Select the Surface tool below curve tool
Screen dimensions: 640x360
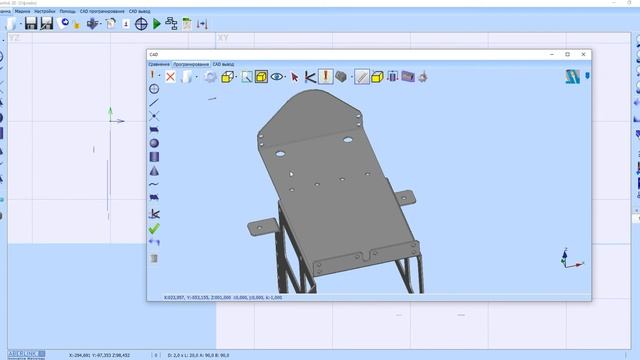pyautogui.click(x=154, y=198)
